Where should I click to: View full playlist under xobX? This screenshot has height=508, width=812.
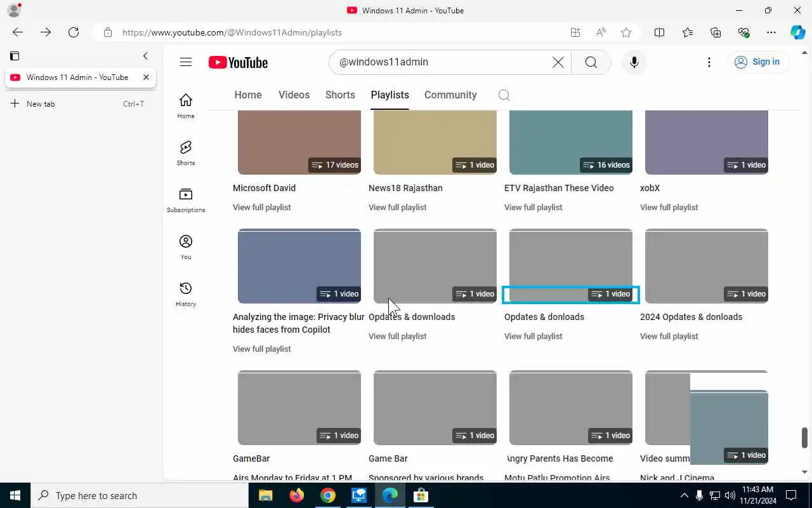tap(669, 208)
